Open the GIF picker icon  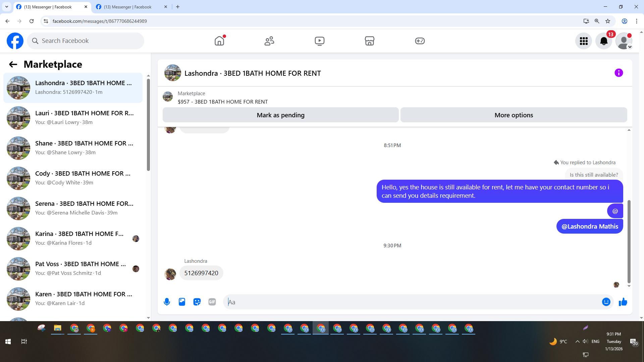[212, 302]
